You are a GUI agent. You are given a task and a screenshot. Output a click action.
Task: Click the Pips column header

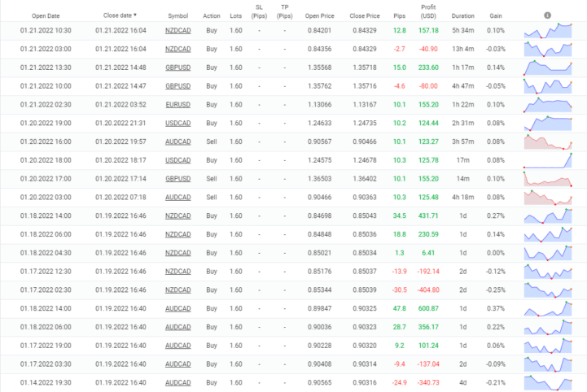click(x=400, y=15)
